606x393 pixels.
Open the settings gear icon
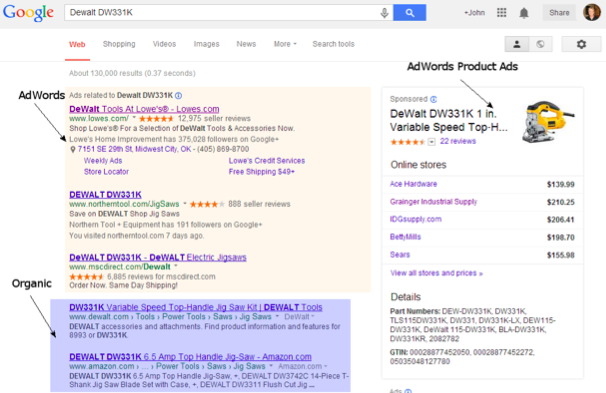pyautogui.click(x=581, y=44)
